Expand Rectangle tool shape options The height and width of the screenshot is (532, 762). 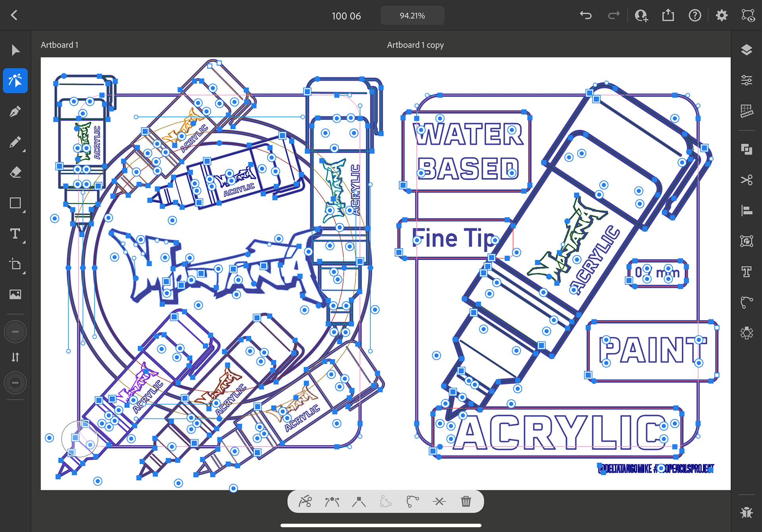click(24, 212)
